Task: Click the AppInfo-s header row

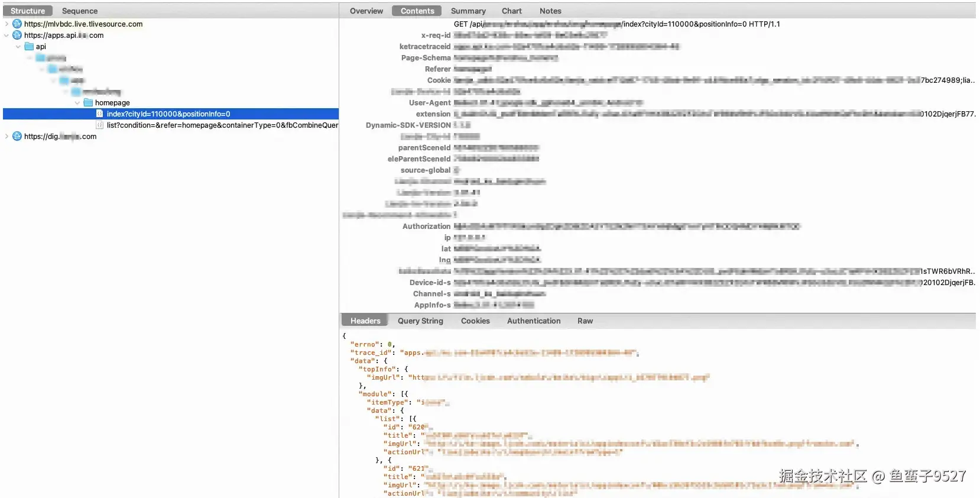Action: pyautogui.click(x=658, y=305)
